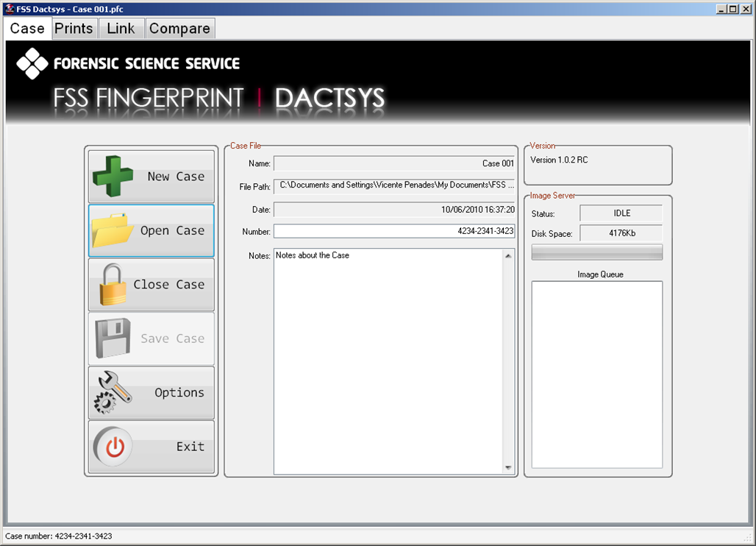
Task: Click the Exit button label
Action: click(x=190, y=447)
